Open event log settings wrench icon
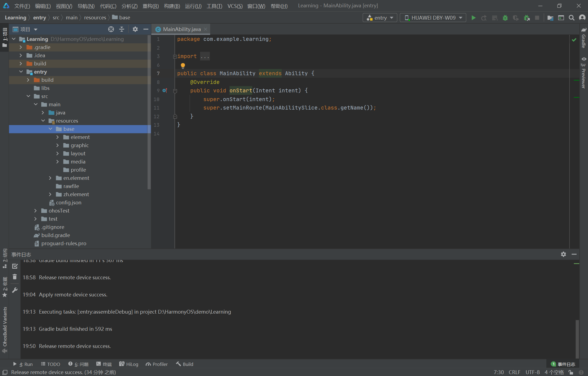Viewport: 588px width, 376px height. point(15,290)
